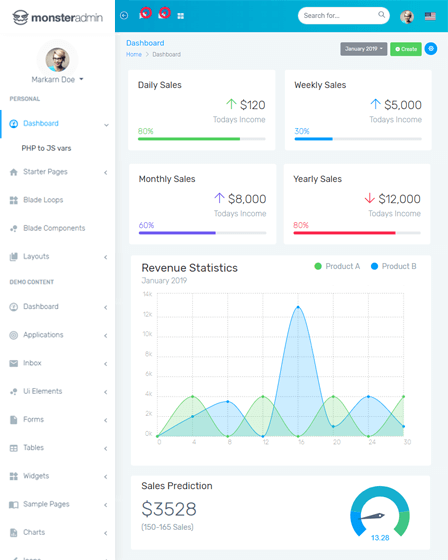Screen dimensions: 448x560
Task: Click the search magnifier icon
Action: [382, 15]
